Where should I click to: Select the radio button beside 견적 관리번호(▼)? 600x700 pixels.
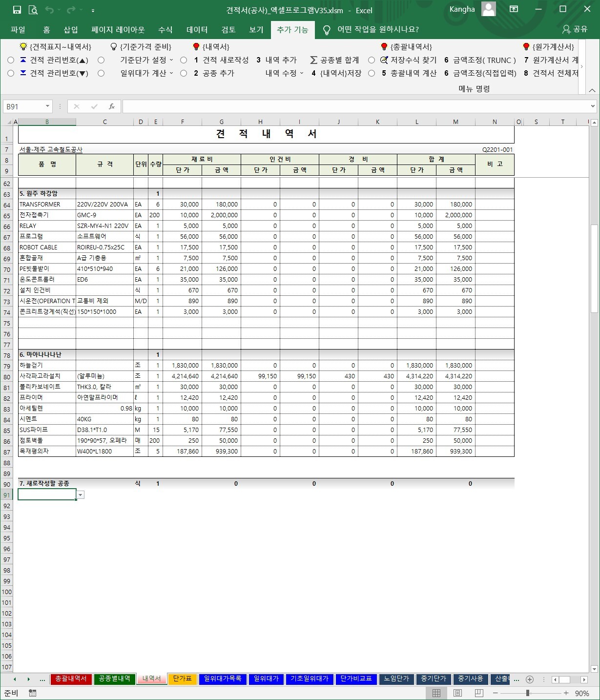click(11, 73)
